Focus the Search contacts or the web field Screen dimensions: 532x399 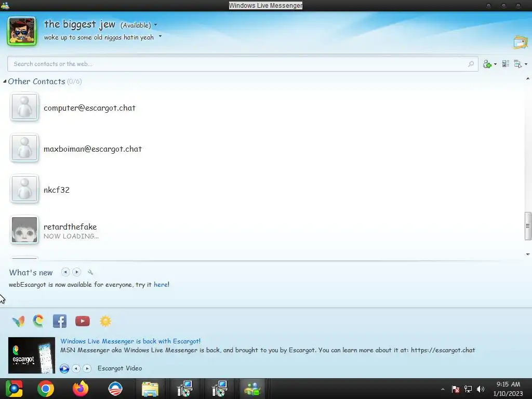point(243,64)
